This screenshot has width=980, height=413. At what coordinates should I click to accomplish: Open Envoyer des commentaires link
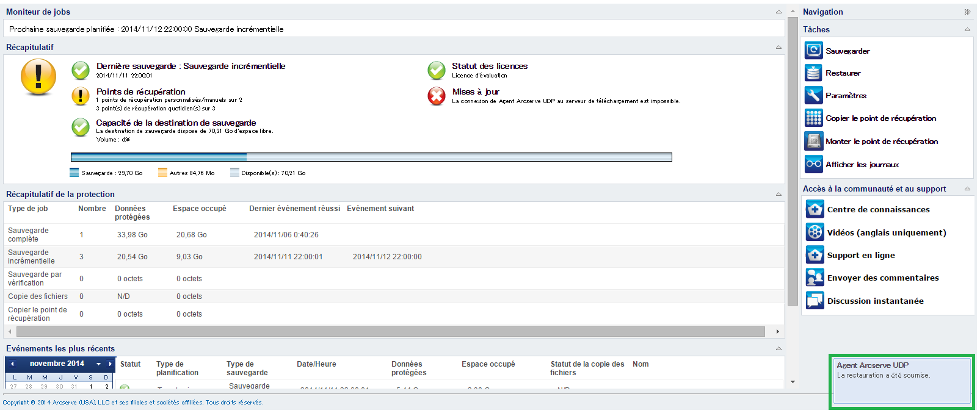(x=883, y=278)
